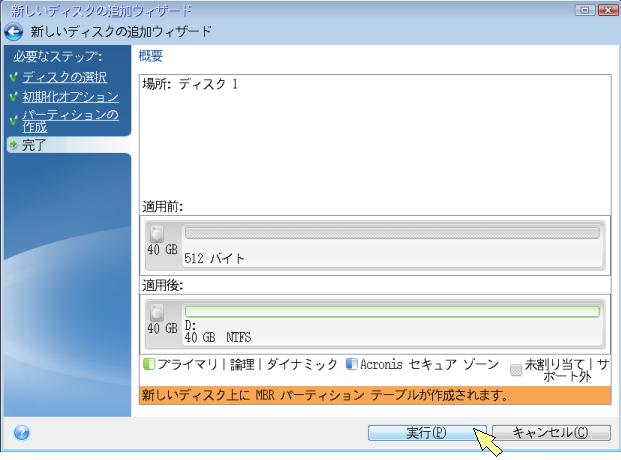
Task: Open help via the question mark icon
Action: point(21,432)
